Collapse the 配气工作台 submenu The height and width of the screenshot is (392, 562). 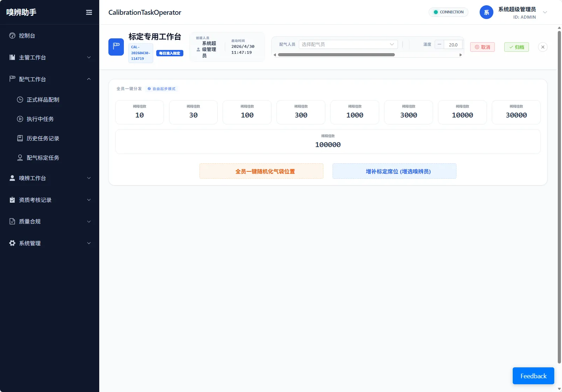(x=50, y=79)
